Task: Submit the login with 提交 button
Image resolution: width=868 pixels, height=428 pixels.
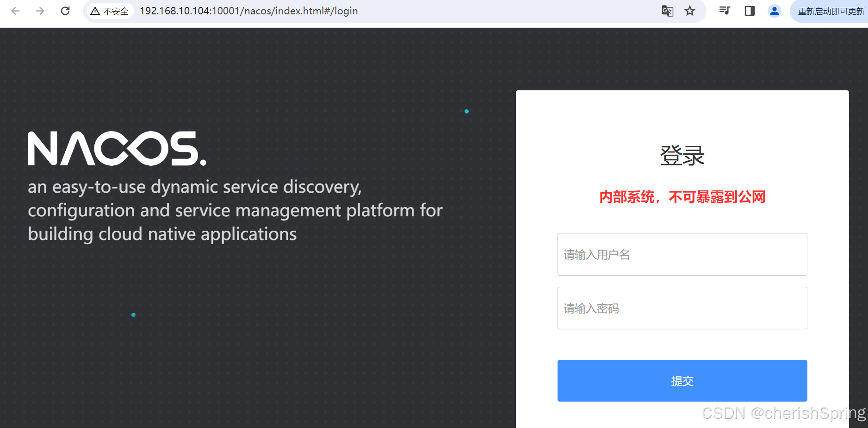Action: click(x=682, y=381)
